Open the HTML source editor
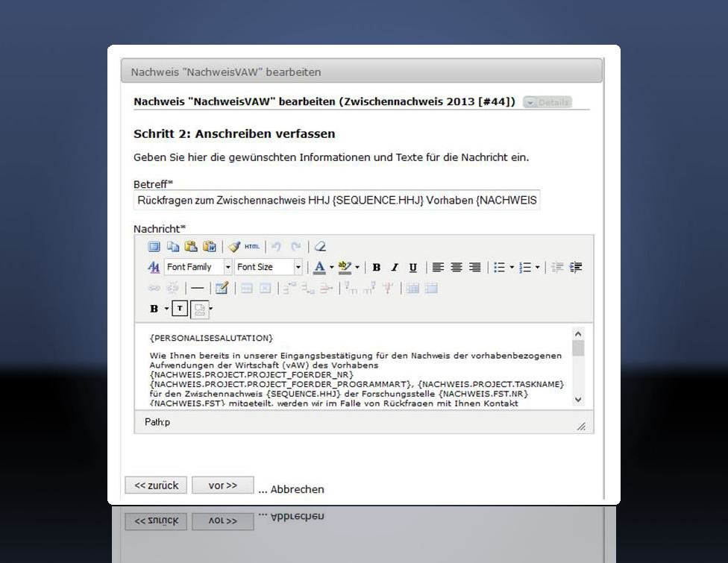Screen dimensions: 728x563 (252, 247)
